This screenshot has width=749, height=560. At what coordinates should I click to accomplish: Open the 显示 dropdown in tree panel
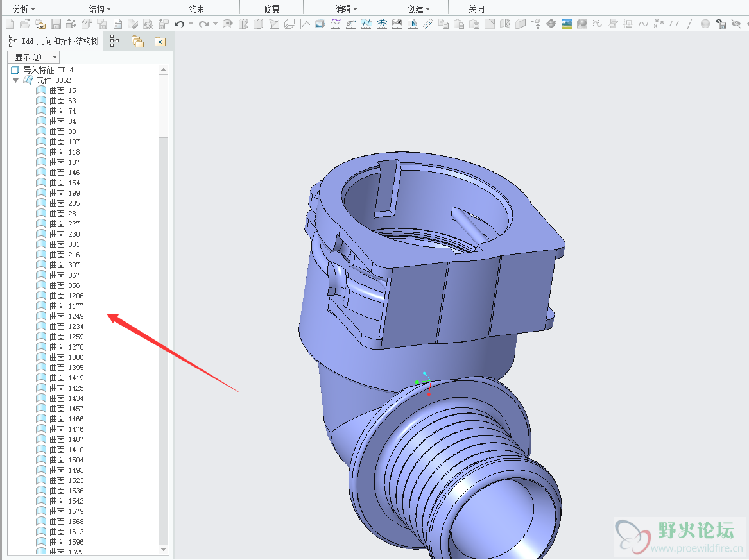(33, 57)
